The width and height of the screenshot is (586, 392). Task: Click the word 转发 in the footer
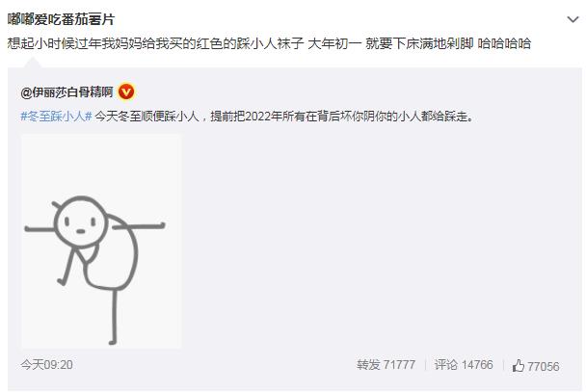368,365
